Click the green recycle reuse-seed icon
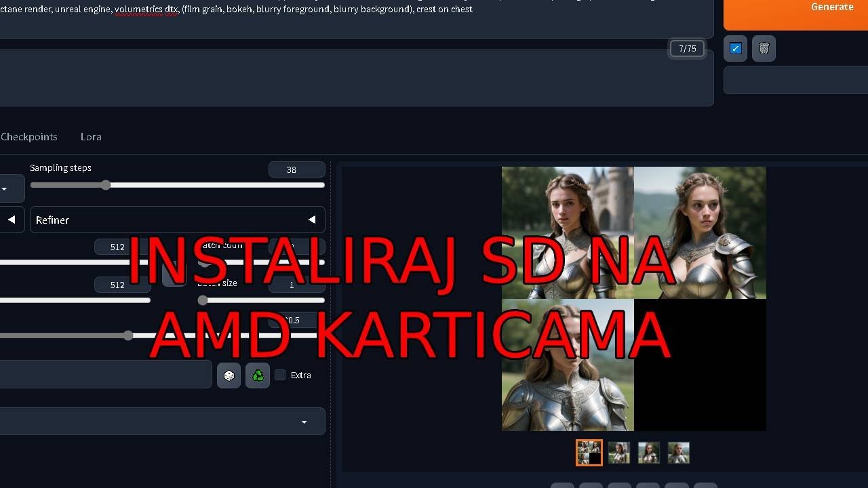This screenshot has width=868, height=488. [258, 375]
